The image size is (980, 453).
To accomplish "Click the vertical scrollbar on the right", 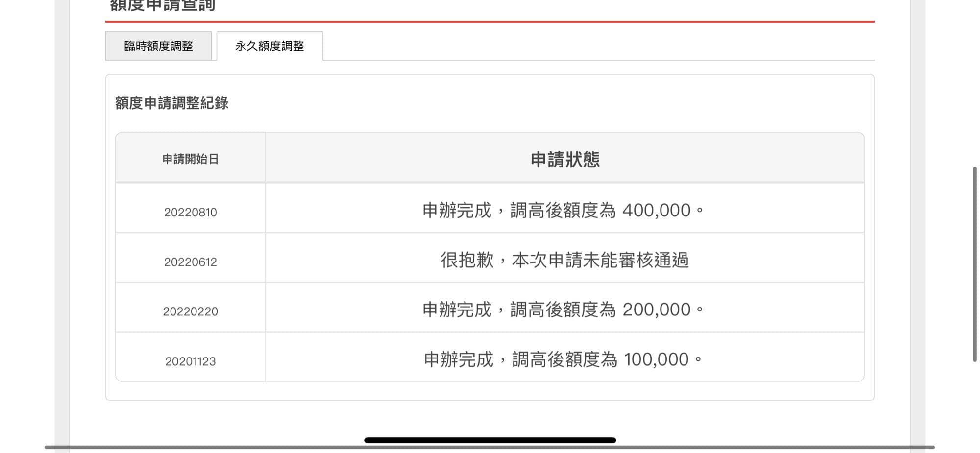I will [x=975, y=264].
